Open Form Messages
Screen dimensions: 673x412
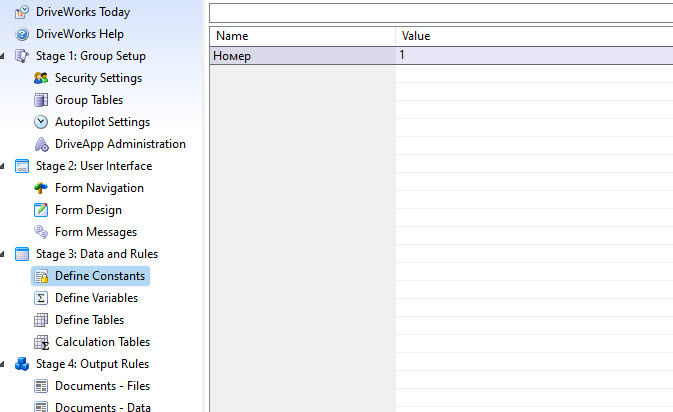click(x=96, y=232)
